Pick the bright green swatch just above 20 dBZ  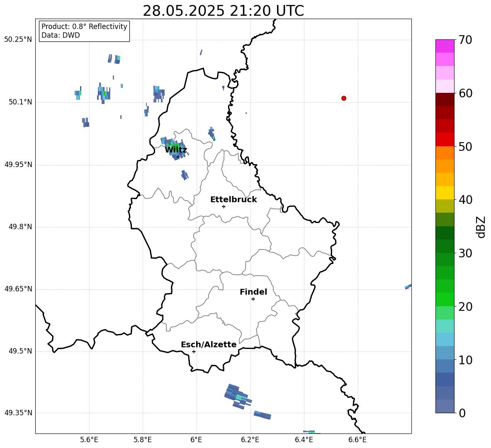click(445, 300)
